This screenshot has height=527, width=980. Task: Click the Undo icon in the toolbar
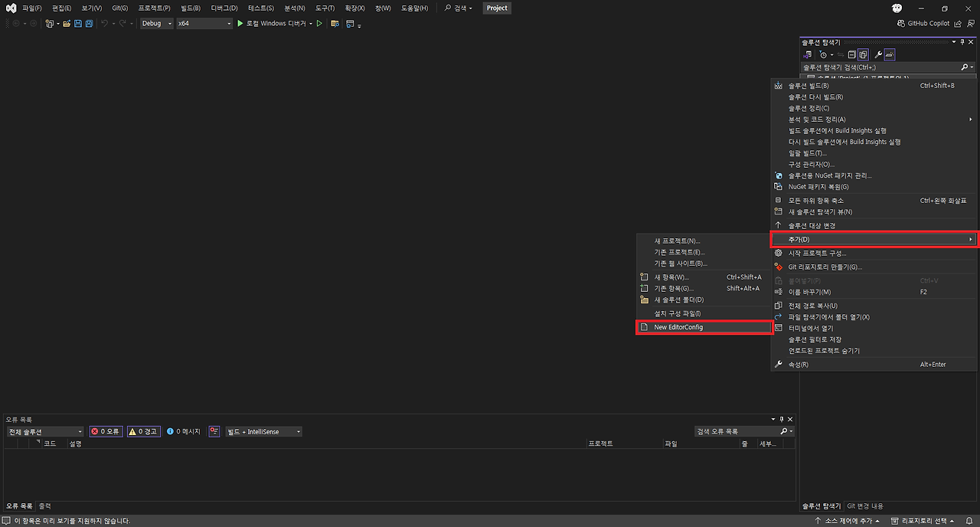[103, 24]
